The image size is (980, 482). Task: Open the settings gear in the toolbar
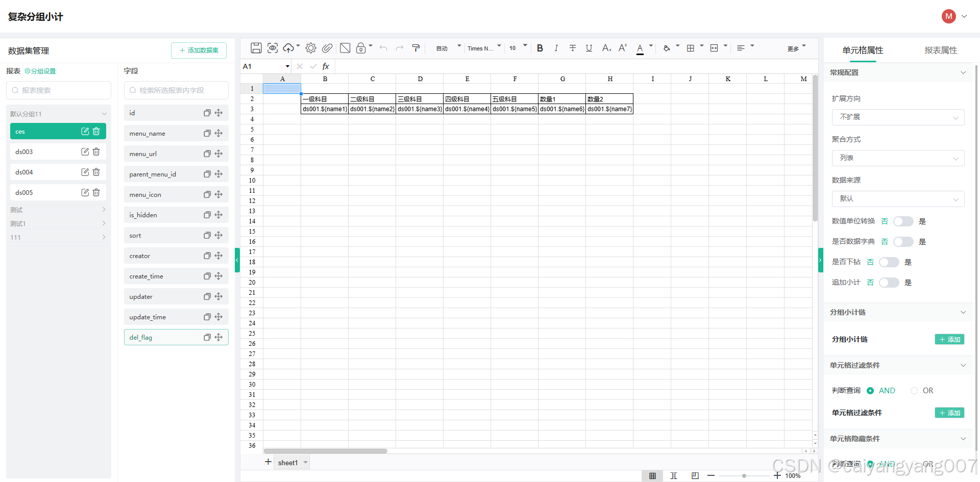tap(311, 48)
